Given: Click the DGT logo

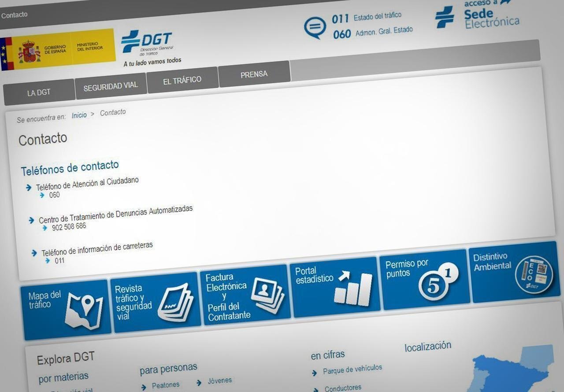Looking at the screenshot, I should tap(148, 43).
